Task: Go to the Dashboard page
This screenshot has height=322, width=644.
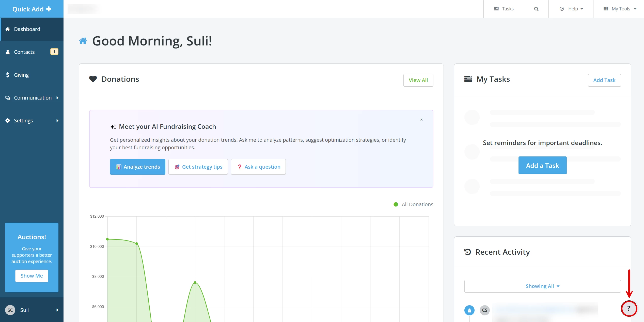Action: click(x=32, y=29)
